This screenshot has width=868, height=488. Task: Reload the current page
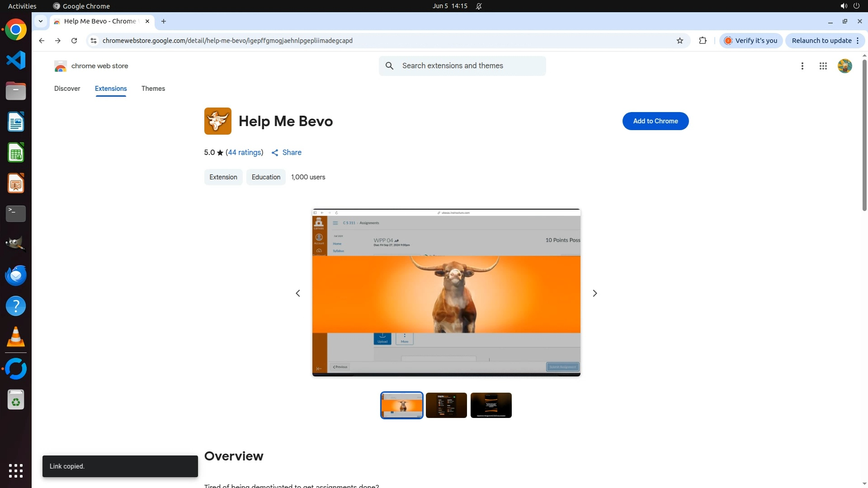point(74,41)
